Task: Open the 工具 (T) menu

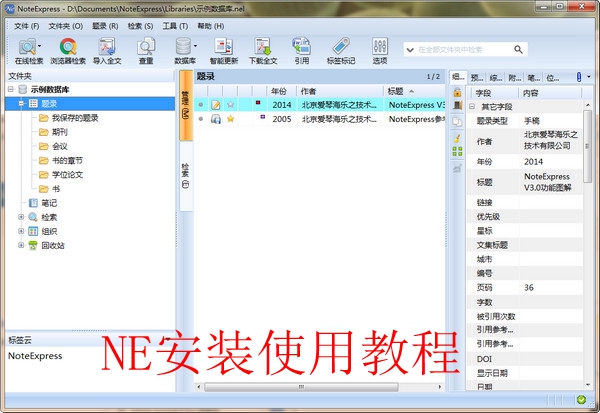Action: 175,26
